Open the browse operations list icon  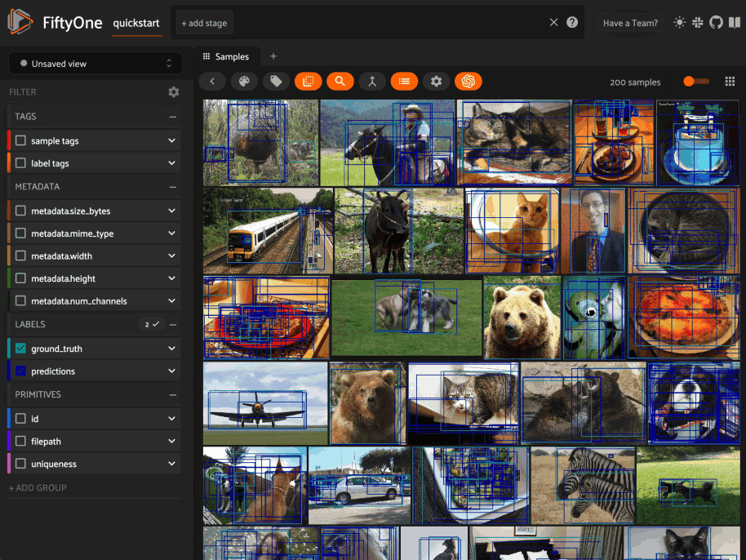(404, 82)
